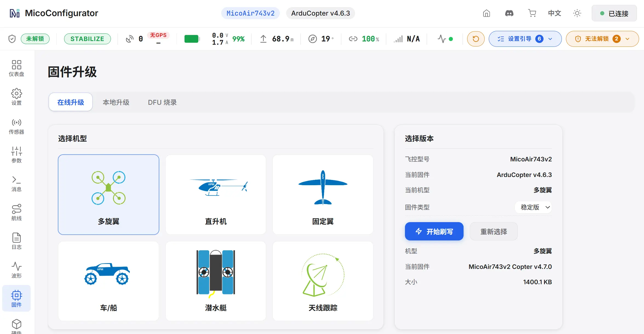Image resolution: width=644 pixels, height=334 pixels.
Task: Click the 99% battery percentage reading
Action: pyautogui.click(x=238, y=39)
